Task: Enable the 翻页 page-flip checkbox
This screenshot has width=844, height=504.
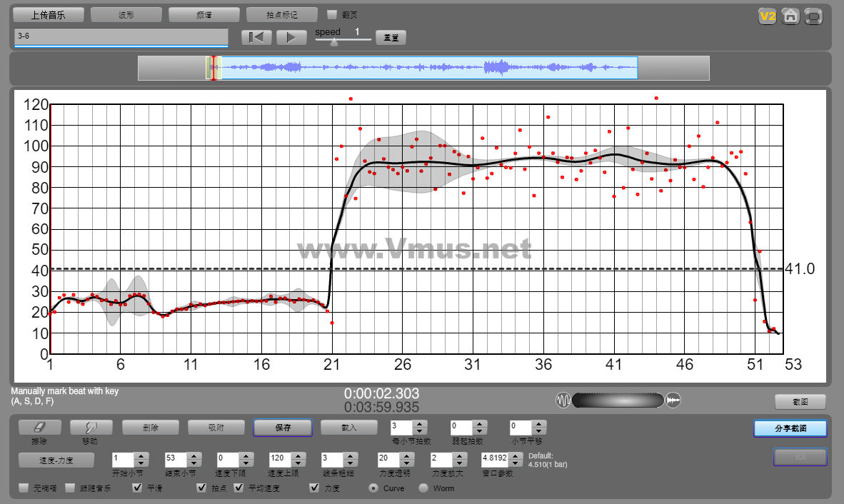Action: (332, 14)
